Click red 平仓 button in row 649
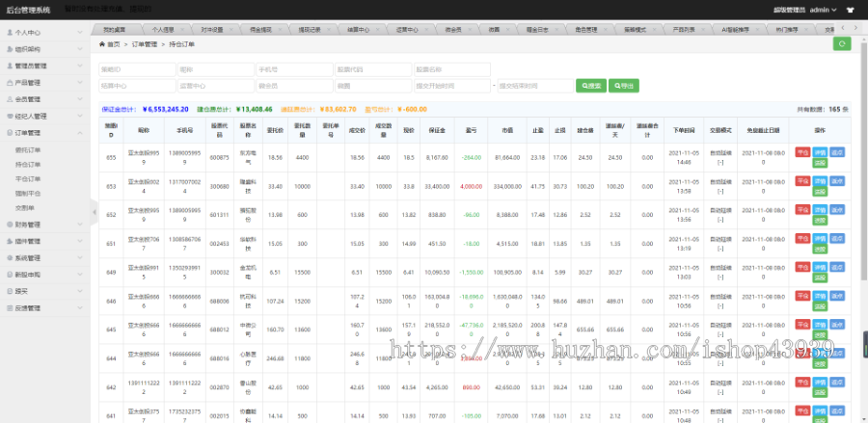Image resolution: width=868 pixels, height=423 pixels. (802, 267)
